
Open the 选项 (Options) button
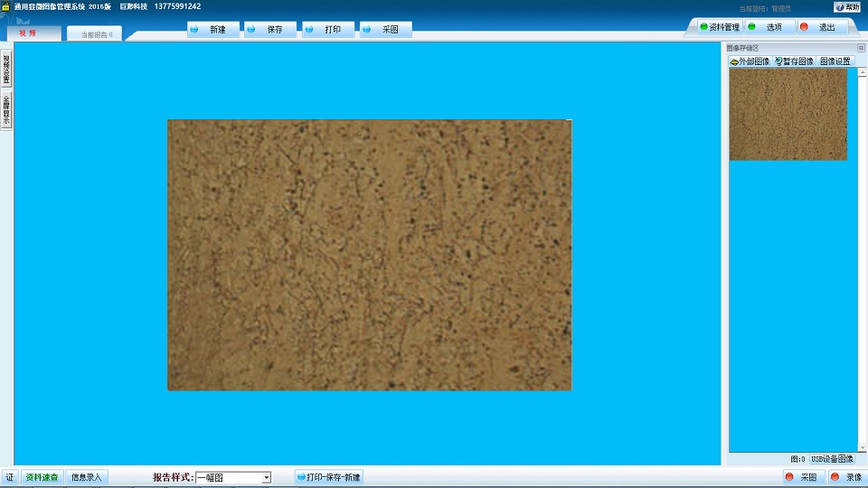tap(769, 26)
